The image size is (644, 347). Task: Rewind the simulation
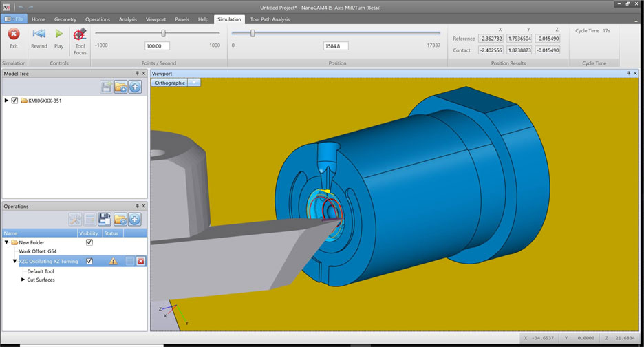point(39,34)
